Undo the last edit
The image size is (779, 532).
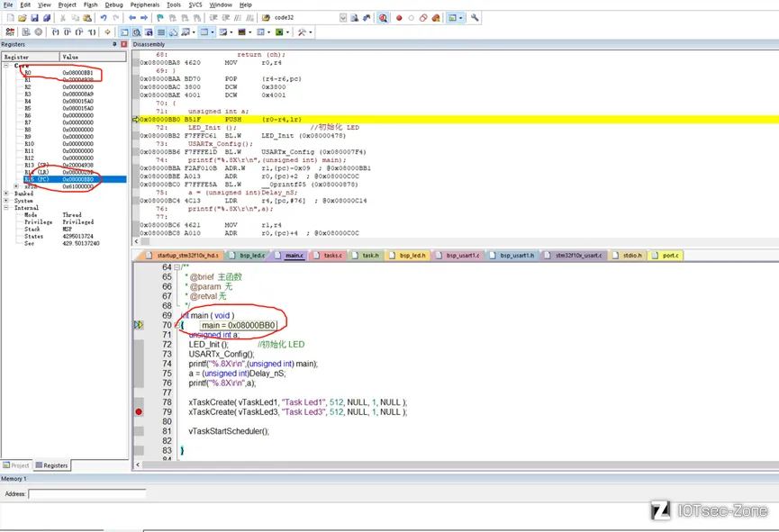click(x=104, y=18)
